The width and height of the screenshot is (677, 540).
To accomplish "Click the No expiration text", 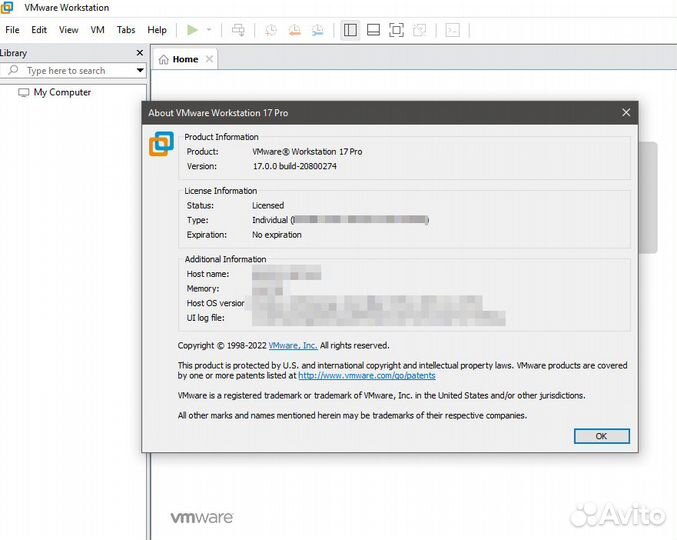I will [277, 235].
